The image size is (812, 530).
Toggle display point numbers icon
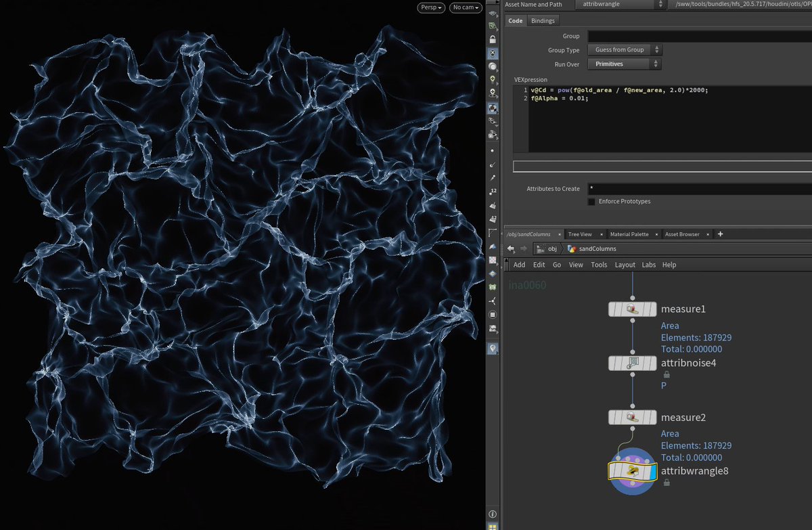(493, 192)
